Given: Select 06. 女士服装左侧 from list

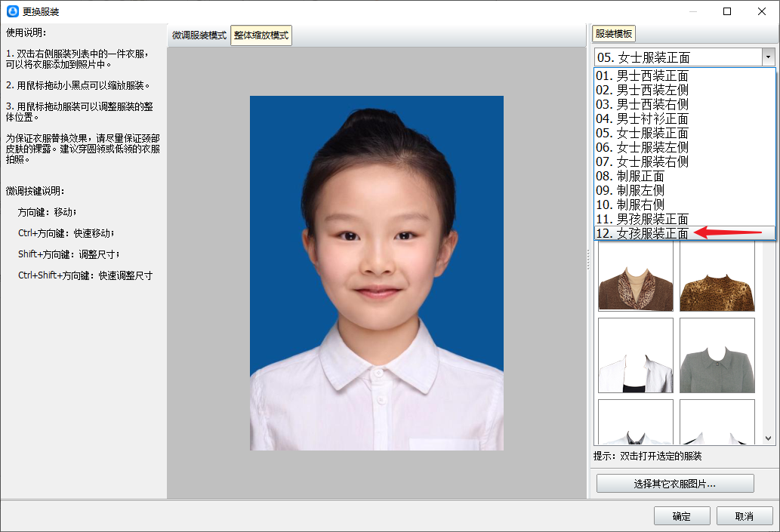Looking at the screenshot, I should click(x=643, y=147).
